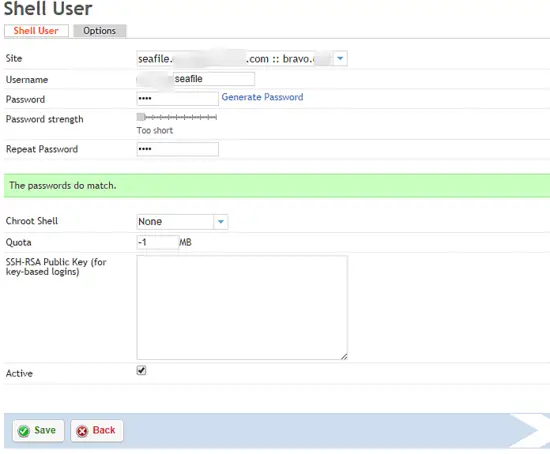Go back using the Back button

(97, 430)
